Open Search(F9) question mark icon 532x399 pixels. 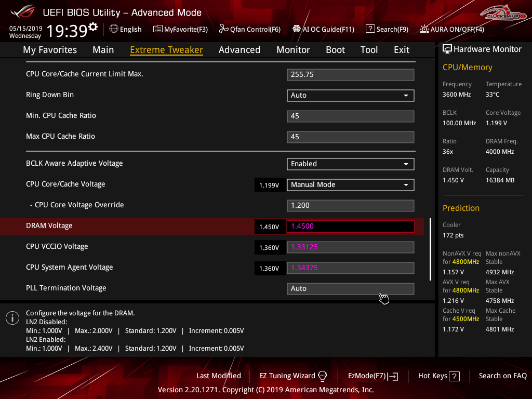(x=370, y=29)
